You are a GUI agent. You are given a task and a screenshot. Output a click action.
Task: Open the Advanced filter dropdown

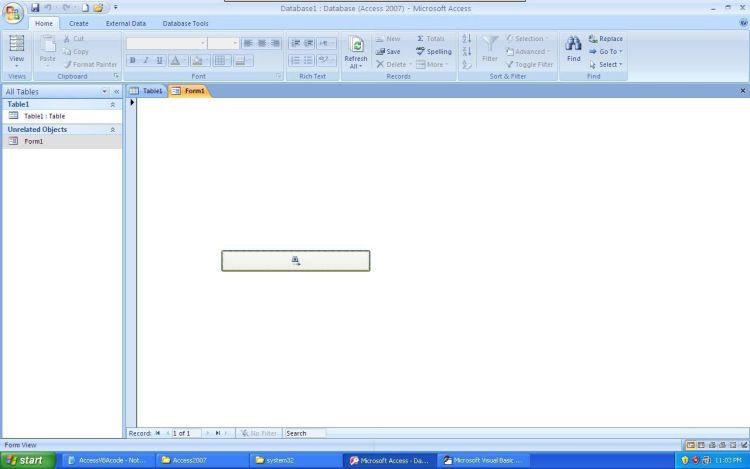(529, 52)
